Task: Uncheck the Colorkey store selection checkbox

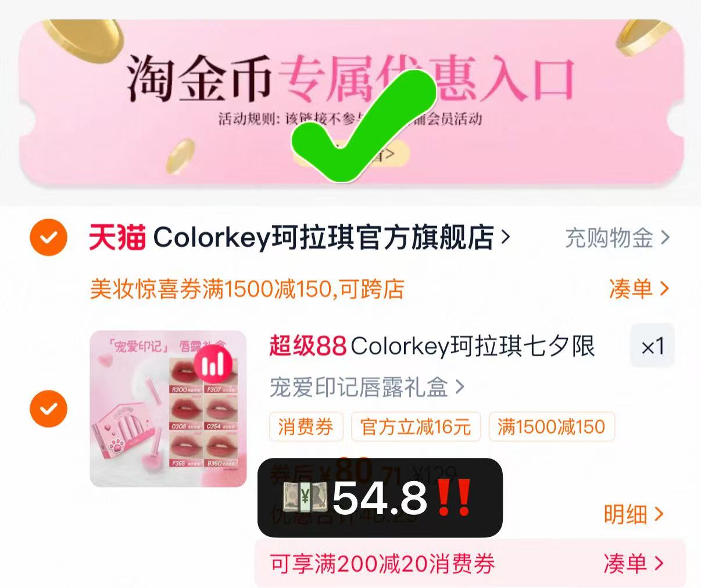Action: click(x=48, y=238)
